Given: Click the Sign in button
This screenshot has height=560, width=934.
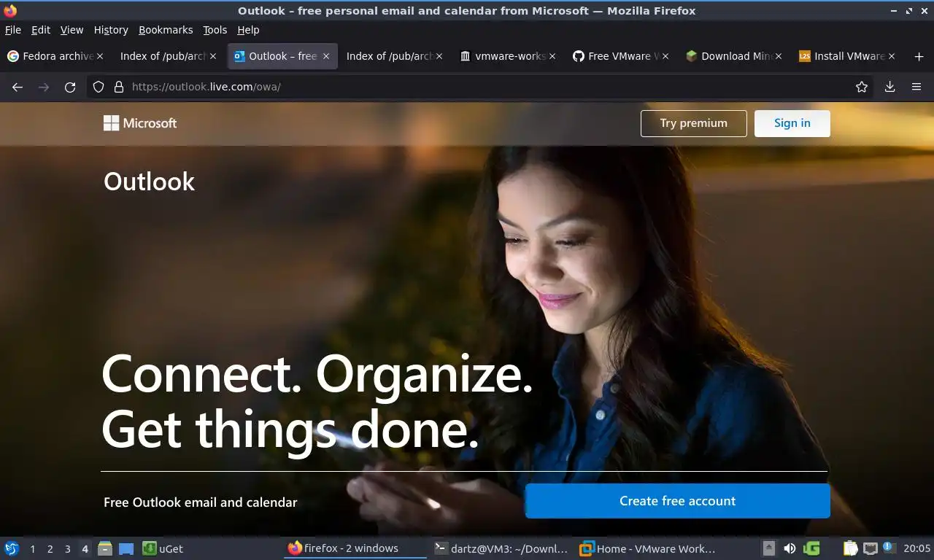Looking at the screenshot, I should pos(792,123).
